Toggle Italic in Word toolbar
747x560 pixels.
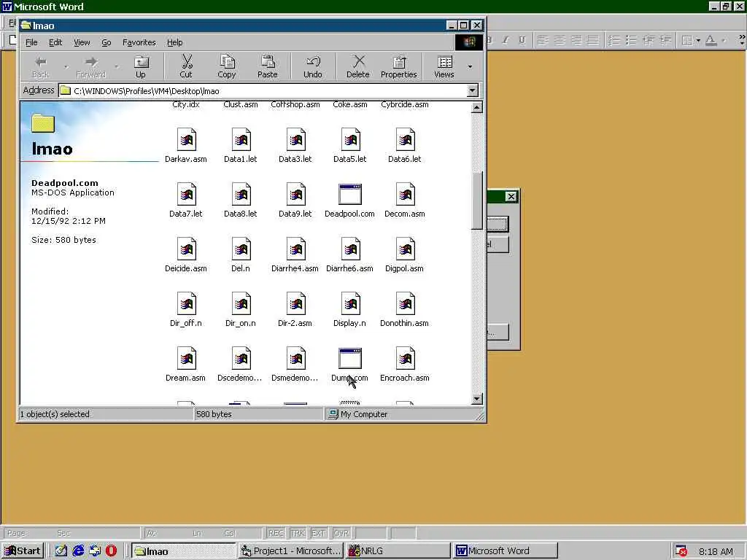506,41
